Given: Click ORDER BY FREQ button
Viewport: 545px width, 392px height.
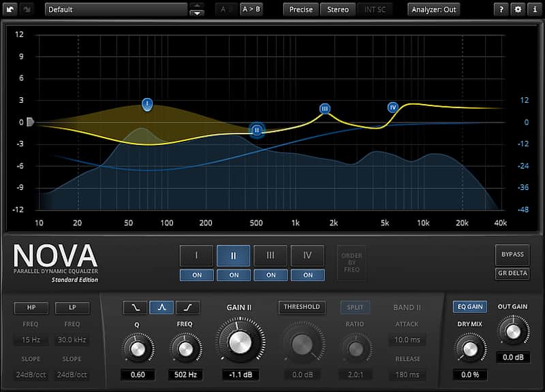Looking at the screenshot, I should point(352,263).
